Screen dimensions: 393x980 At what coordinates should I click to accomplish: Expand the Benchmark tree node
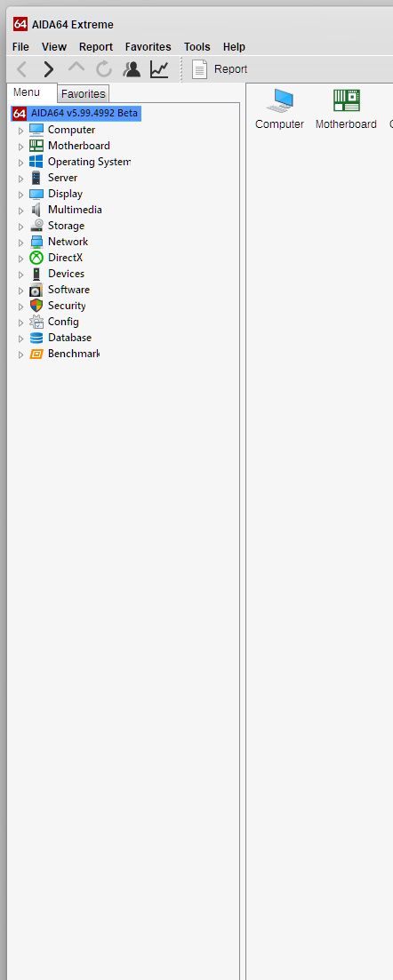(x=20, y=355)
